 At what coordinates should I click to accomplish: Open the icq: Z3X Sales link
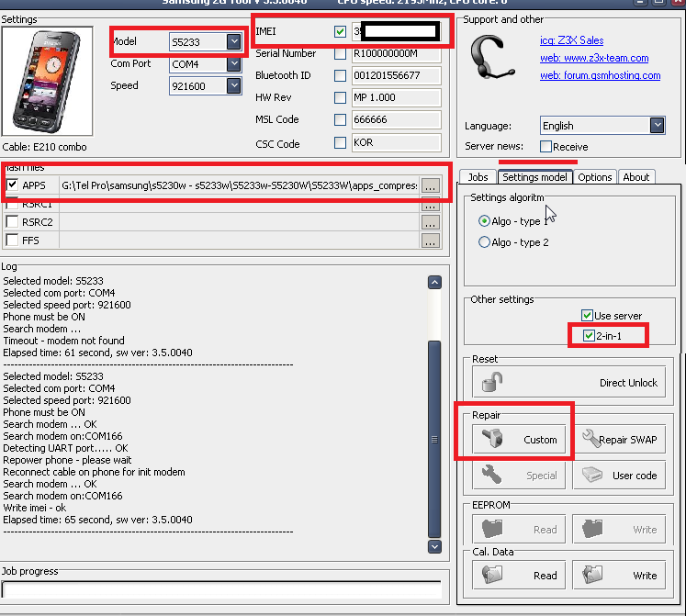pyautogui.click(x=571, y=40)
